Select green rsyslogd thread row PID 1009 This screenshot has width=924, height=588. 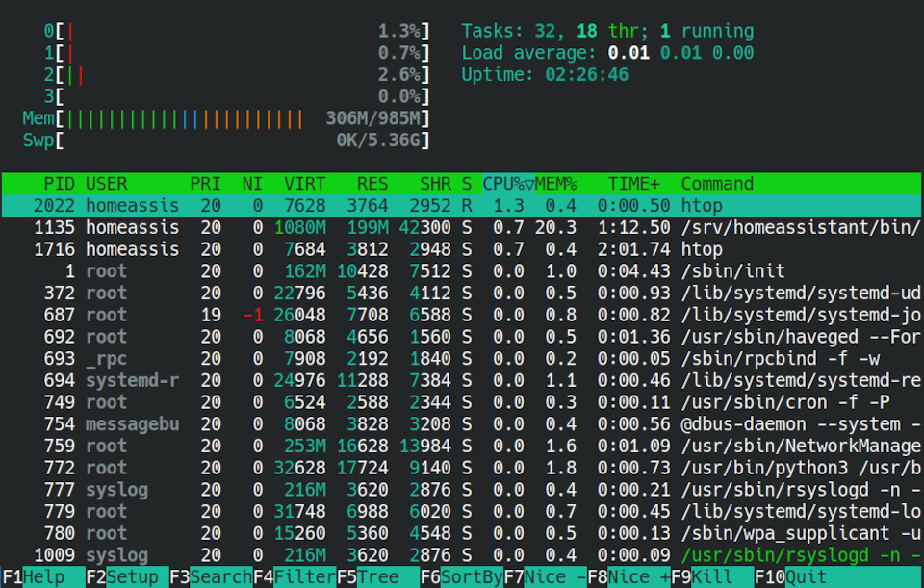(x=462, y=555)
